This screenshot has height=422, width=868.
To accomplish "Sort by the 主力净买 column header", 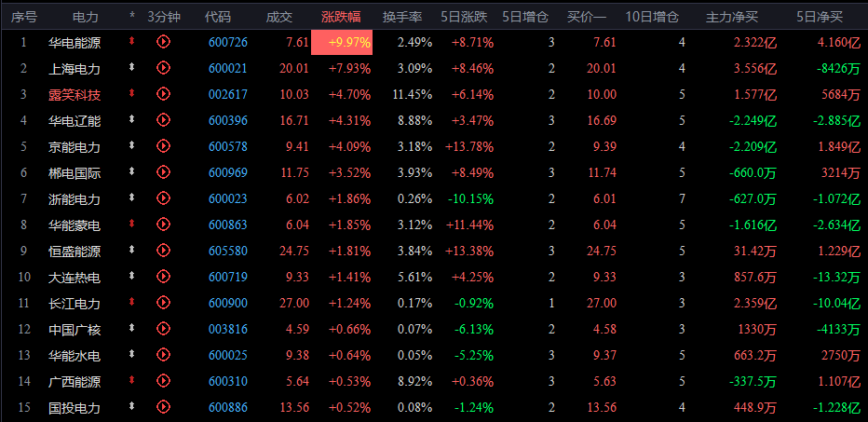I will [731, 17].
